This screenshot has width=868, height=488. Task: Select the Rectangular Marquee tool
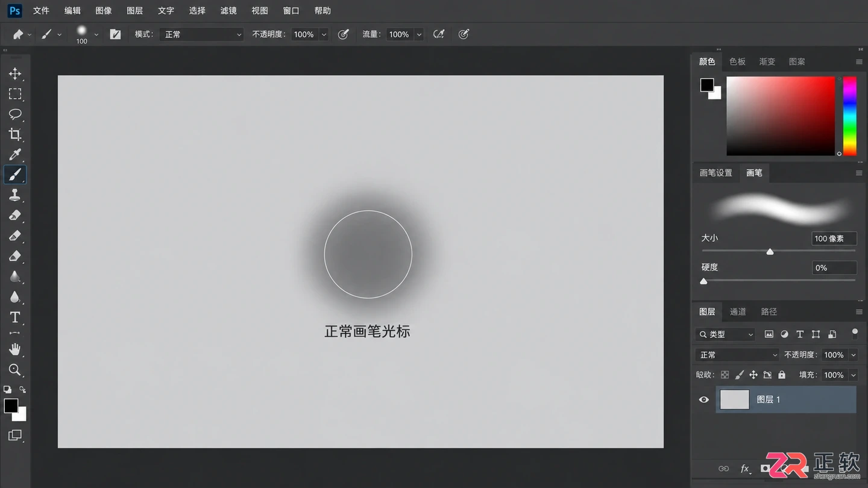[15, 94]
